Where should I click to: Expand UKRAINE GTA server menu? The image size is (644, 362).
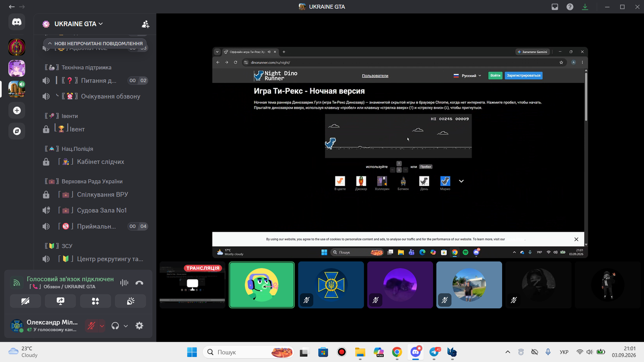(x=78, y=24)
